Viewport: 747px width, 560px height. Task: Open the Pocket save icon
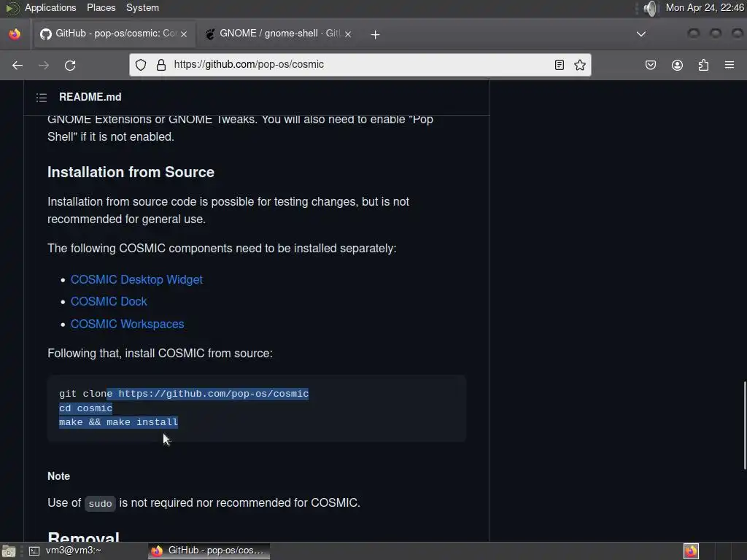point(650,65)
